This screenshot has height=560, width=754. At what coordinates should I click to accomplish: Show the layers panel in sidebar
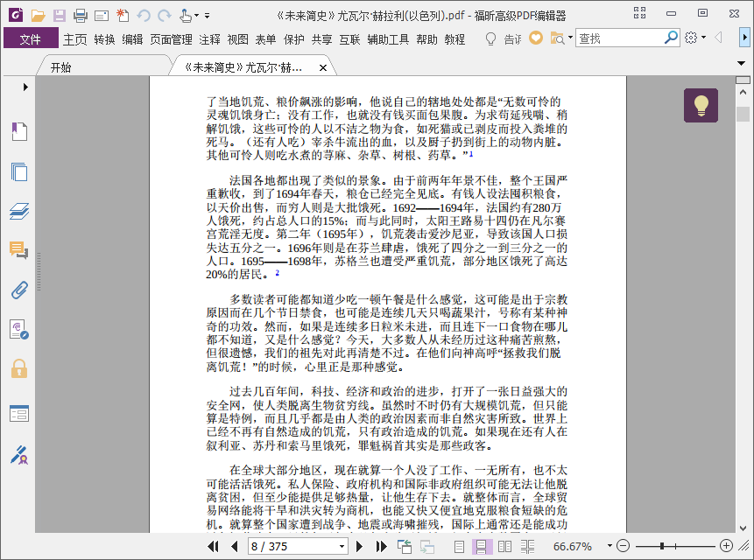tap(19, 211)
